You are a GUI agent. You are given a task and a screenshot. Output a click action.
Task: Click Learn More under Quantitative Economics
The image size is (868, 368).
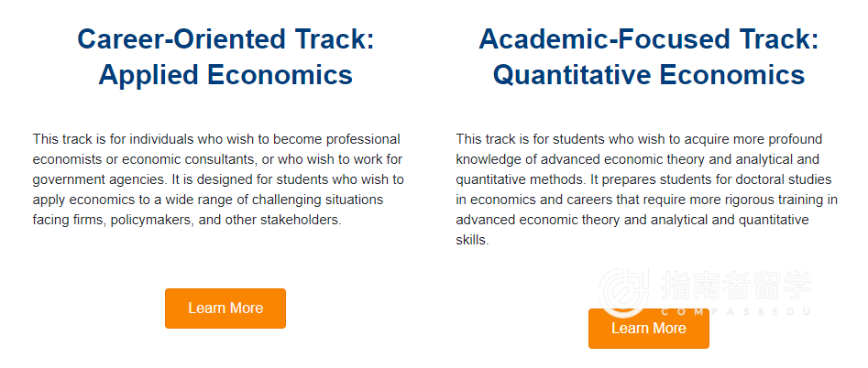648,329
